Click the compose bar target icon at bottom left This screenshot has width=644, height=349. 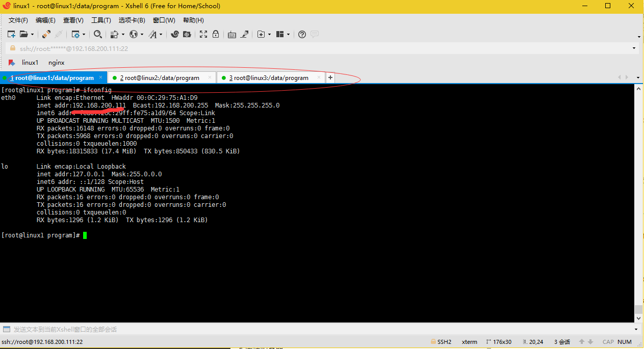coord(7,329)
